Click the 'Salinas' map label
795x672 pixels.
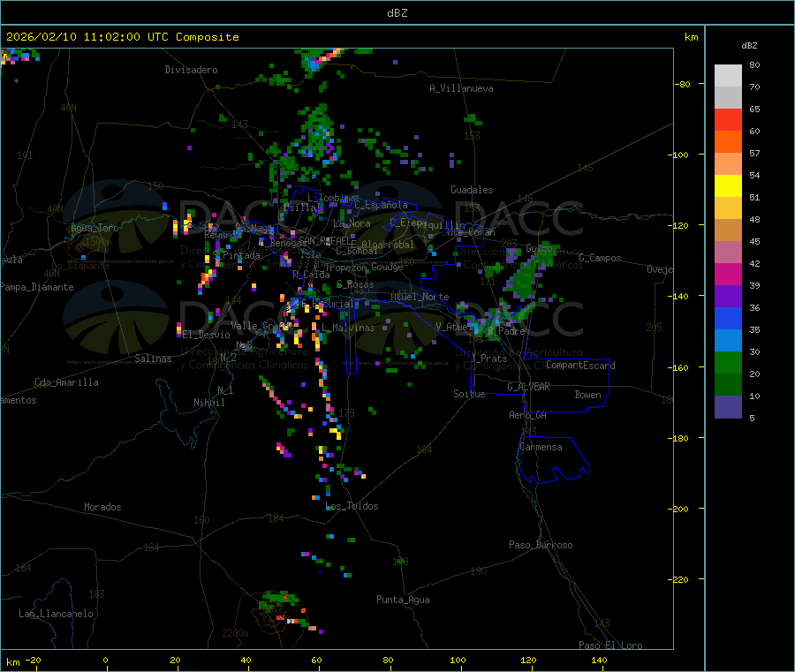point(153,359)
